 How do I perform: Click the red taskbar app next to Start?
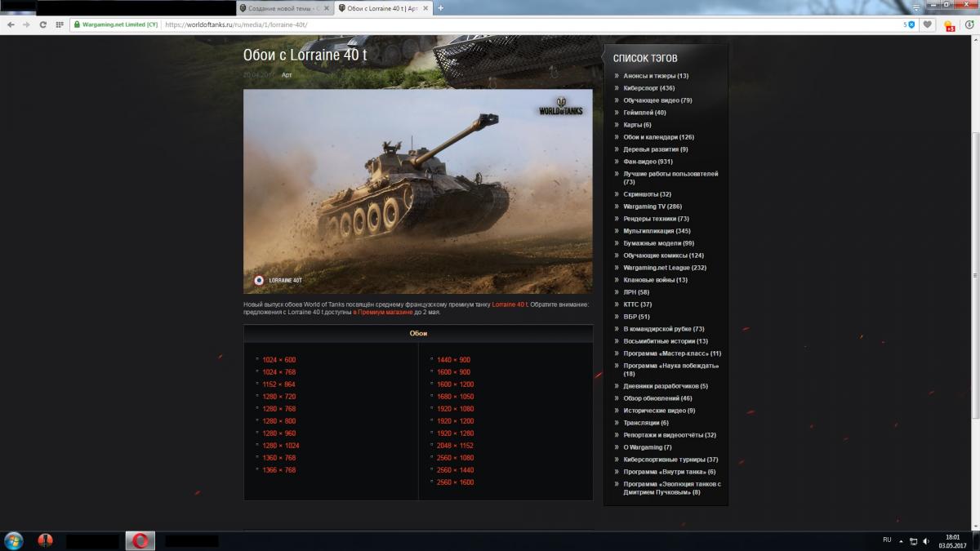coord(45,540)
